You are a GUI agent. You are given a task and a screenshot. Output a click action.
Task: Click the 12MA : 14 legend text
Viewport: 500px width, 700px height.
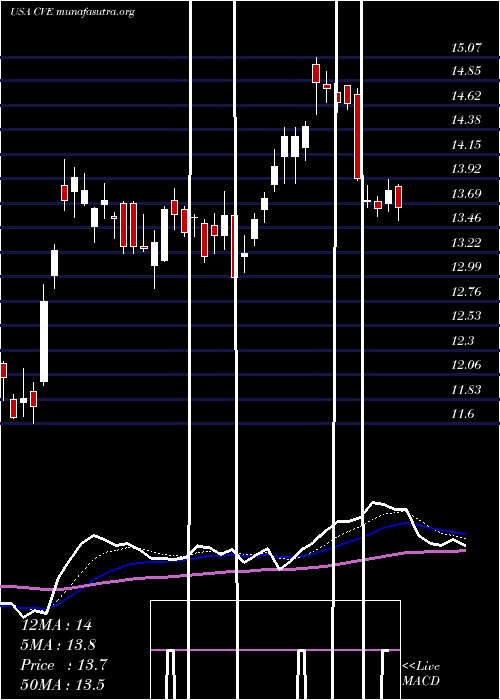click(56, 625)
